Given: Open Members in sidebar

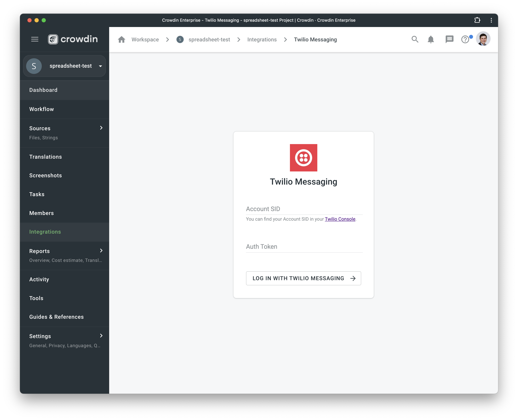Looking at the screenshot, I should coord(64,213).
